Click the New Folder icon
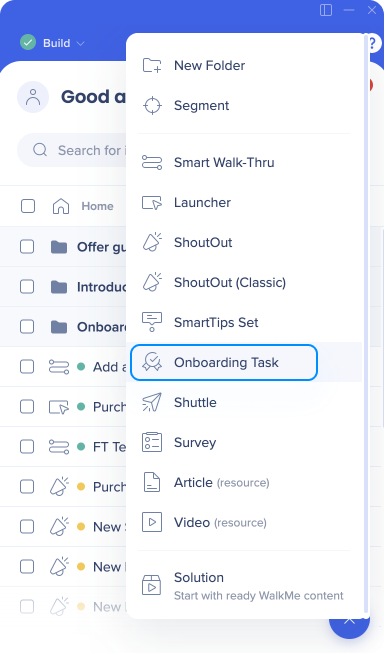Screen dimensions: 385x655 click(x=152, y=66)
